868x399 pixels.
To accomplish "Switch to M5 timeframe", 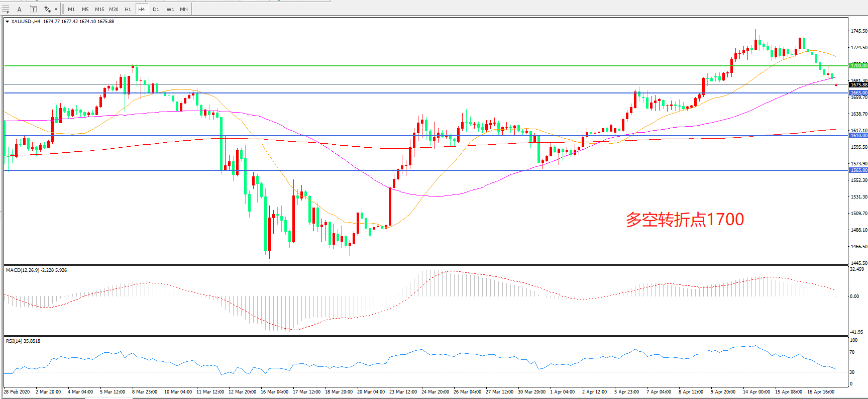I will pyautogui.click(x=85, y=9).
